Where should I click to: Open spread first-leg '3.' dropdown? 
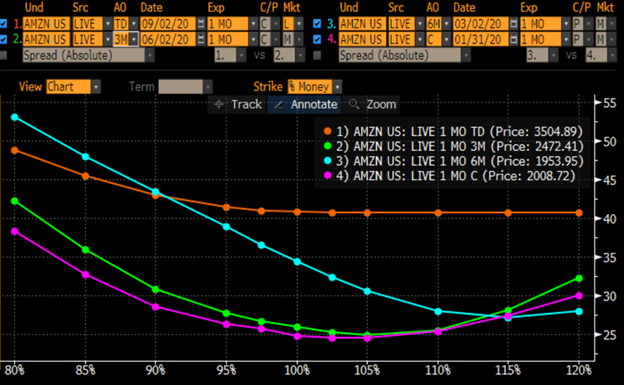click(553, 55)
